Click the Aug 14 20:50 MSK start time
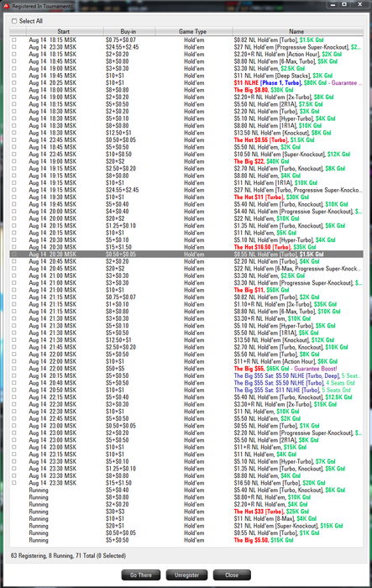The height and width of the screenshot is (588, 372). [x=53, y=390]
